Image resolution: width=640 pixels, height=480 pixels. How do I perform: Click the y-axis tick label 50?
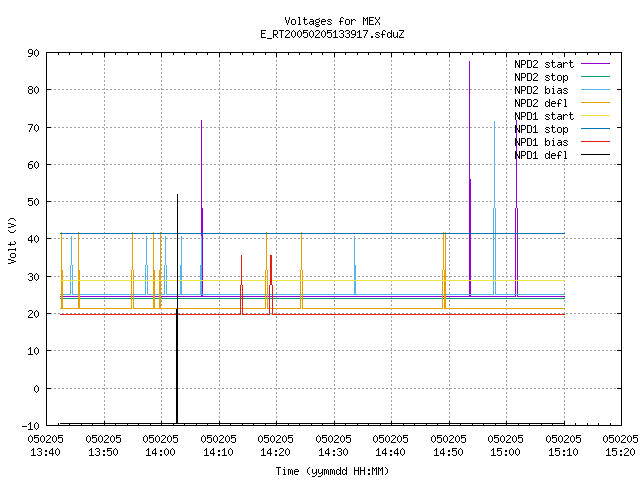[x=33, y=202]
